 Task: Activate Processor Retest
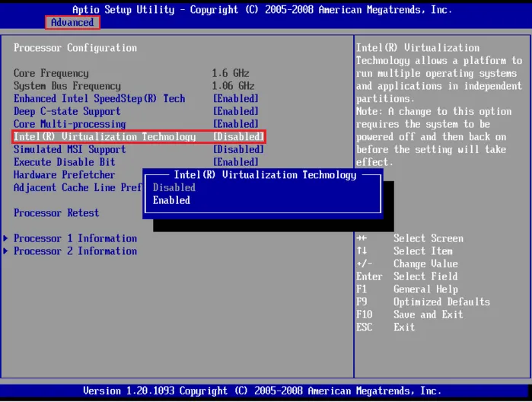click(x=56, y=213)
